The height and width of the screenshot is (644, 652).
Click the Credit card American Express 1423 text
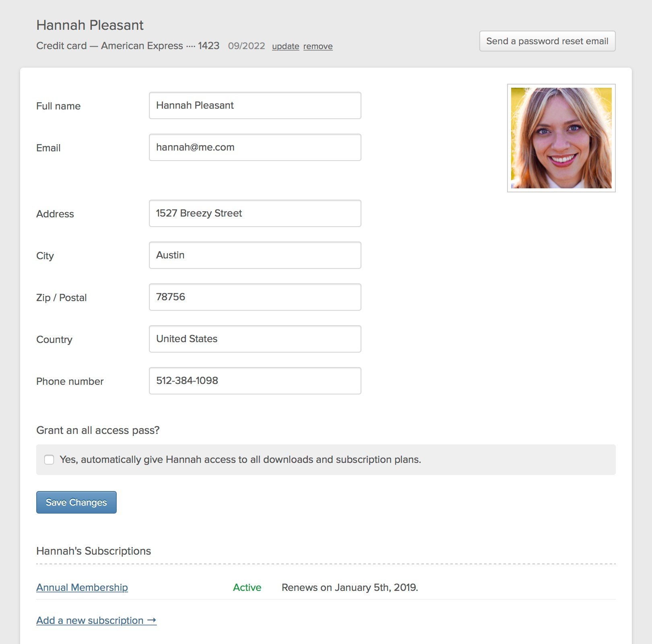pos(128,46)
